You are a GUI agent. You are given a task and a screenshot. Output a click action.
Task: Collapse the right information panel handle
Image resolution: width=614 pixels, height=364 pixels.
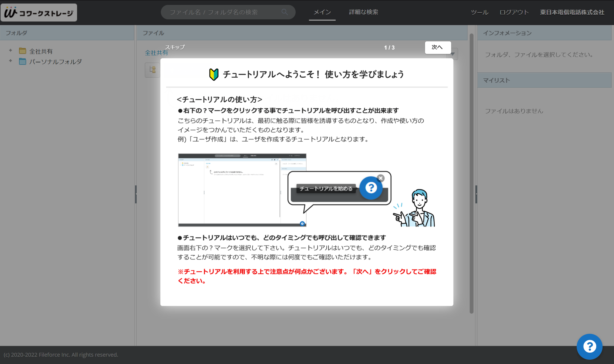click(x=476, y=194)
